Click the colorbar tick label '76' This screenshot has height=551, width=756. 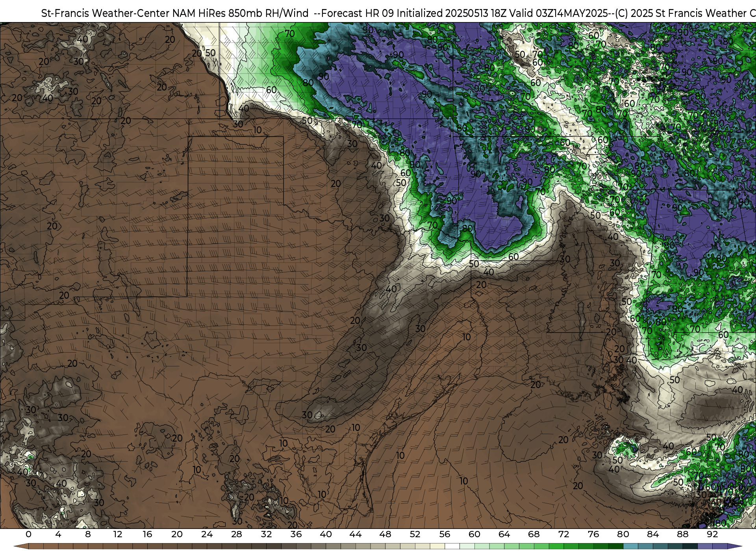click(x=593, y=534)
